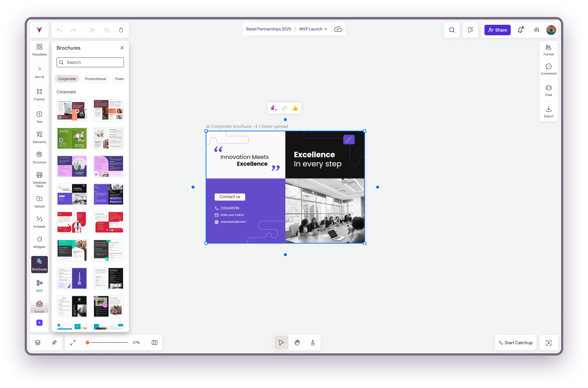Launch Vani AI assistant
588x388 pixels.
click(x=39, y=72)
